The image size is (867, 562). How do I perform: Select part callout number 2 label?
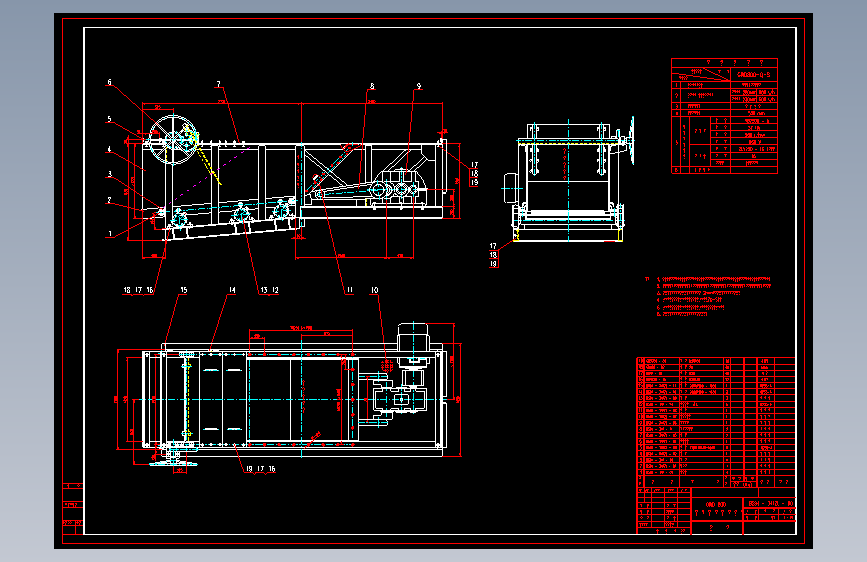coord(109,200)
